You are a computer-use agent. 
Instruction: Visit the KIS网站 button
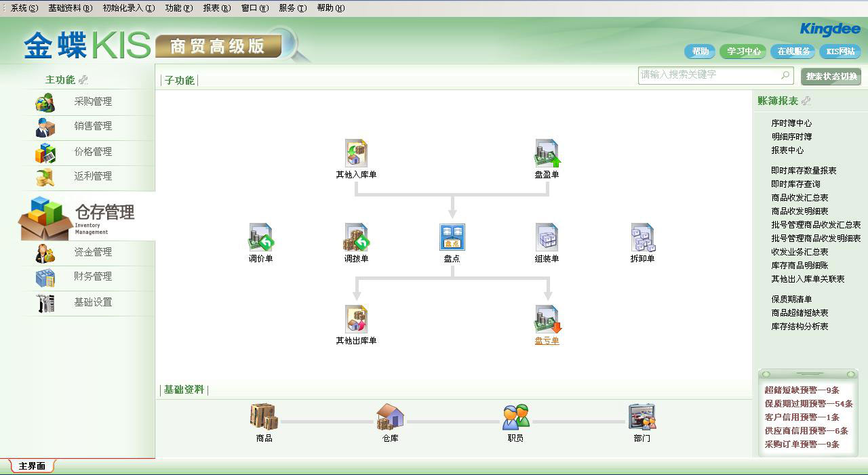click(840, 51)
